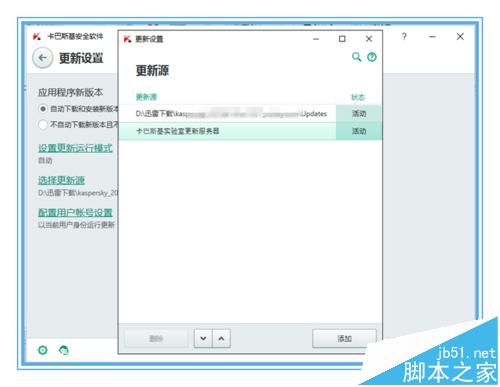Click the 状态 column header
Screen dimensions: 500x387
[x=358, y=97]
